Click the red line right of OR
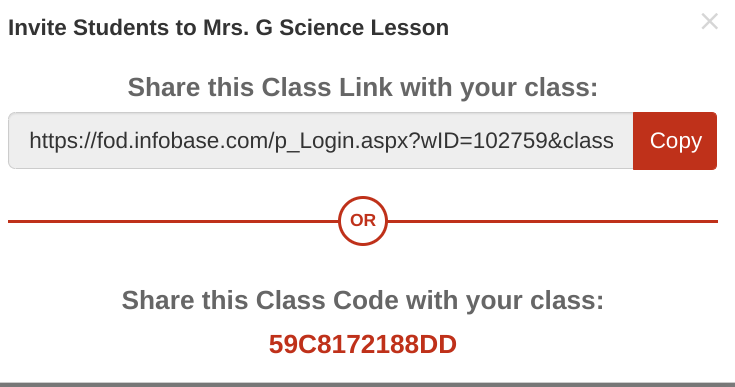This screenshot has width=735, height=387. [553, 221]
